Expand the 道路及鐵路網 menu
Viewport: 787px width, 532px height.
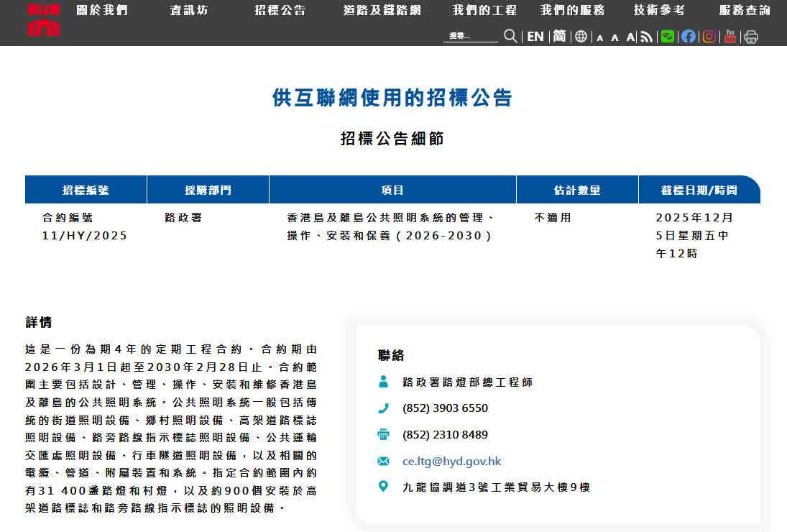(382, 10)
